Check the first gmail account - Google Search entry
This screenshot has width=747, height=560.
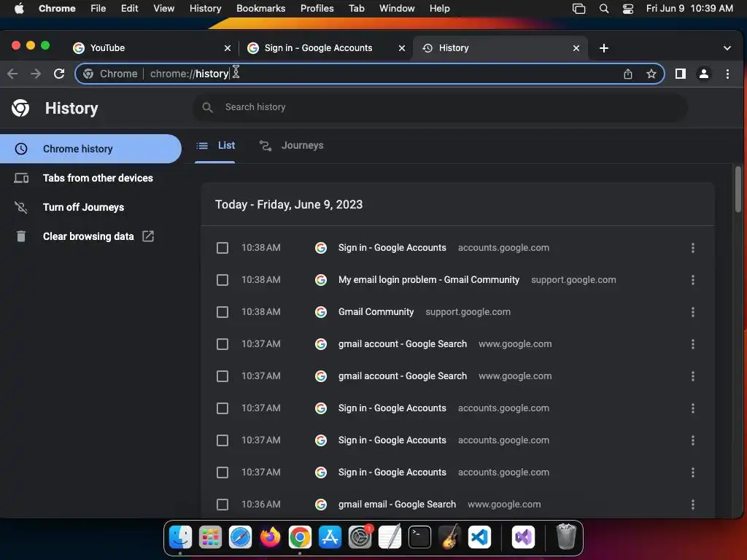222,344
